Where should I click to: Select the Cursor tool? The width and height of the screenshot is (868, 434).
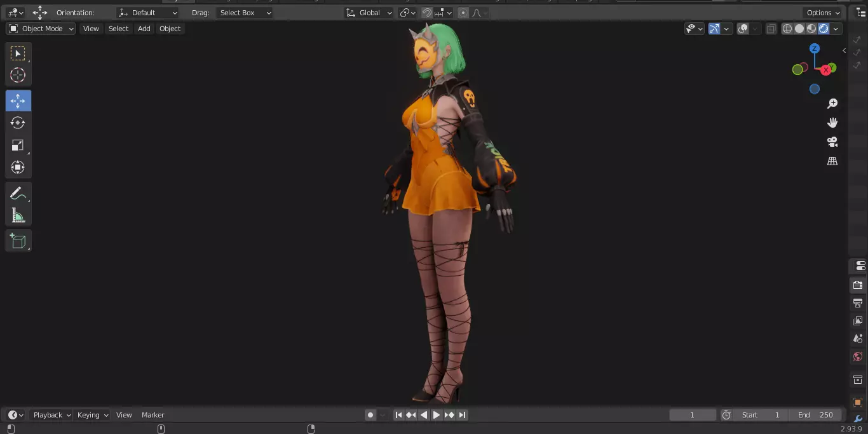[x=18, y=75]
